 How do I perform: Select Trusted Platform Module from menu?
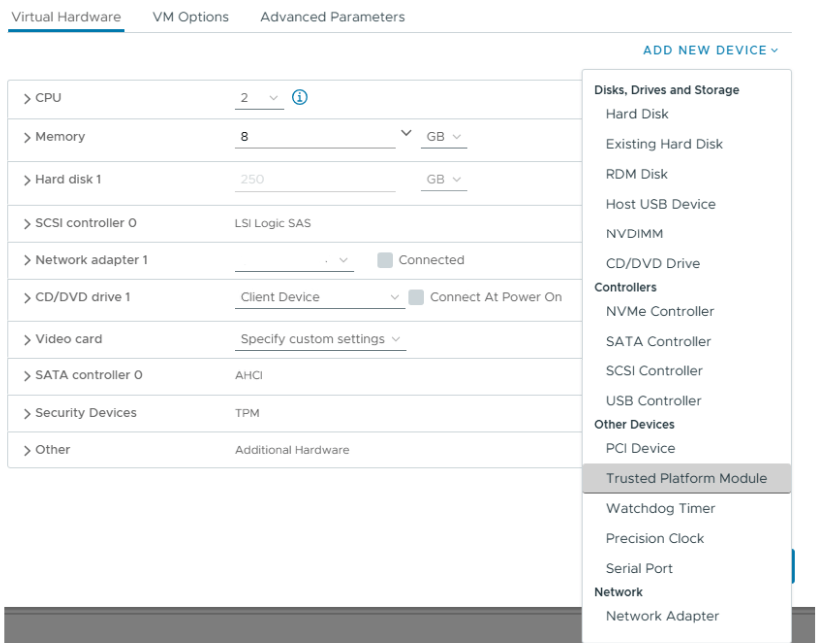[686, 479]
